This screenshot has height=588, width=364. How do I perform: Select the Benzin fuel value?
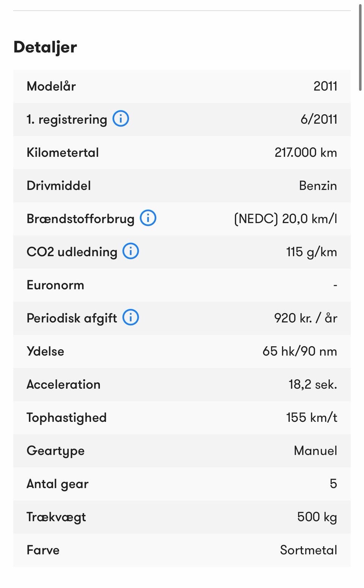318,186
